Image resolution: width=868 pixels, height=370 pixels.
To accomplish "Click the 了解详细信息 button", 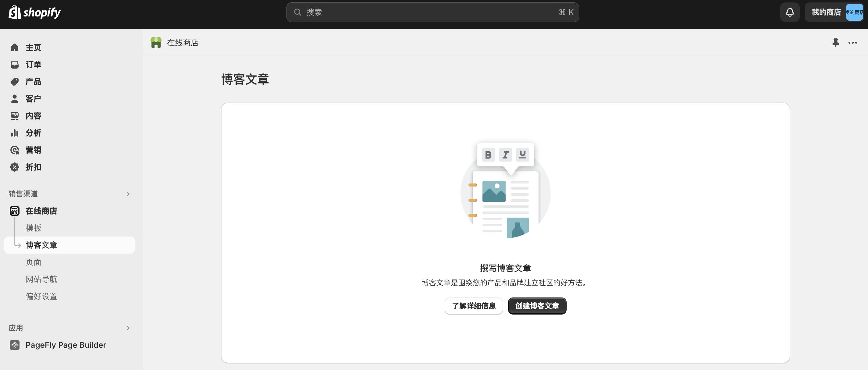I will [x=473, y=306].
